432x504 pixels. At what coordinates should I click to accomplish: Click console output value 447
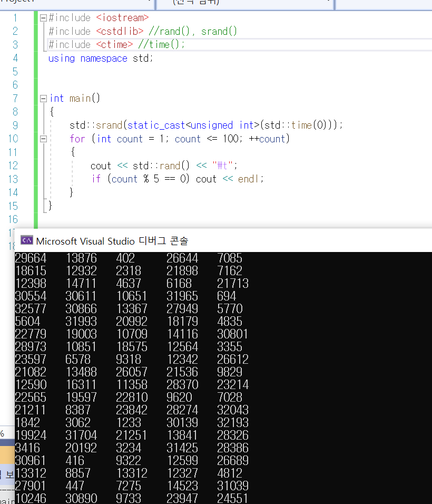point(75,486)
